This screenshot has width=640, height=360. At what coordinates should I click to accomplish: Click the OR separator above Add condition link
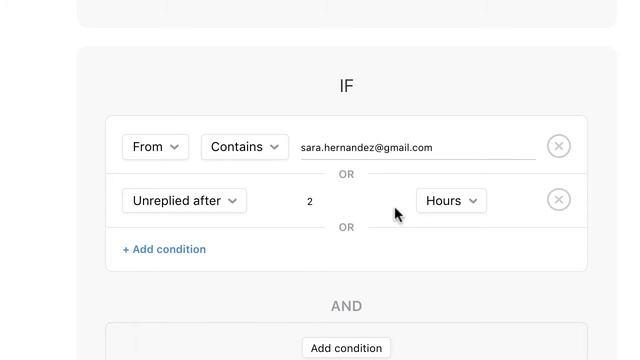tap(347, 227)
